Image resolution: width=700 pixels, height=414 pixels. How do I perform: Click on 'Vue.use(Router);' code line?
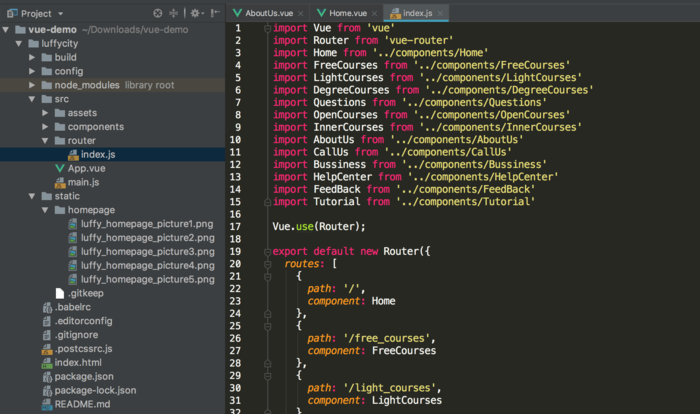[319, 227]
